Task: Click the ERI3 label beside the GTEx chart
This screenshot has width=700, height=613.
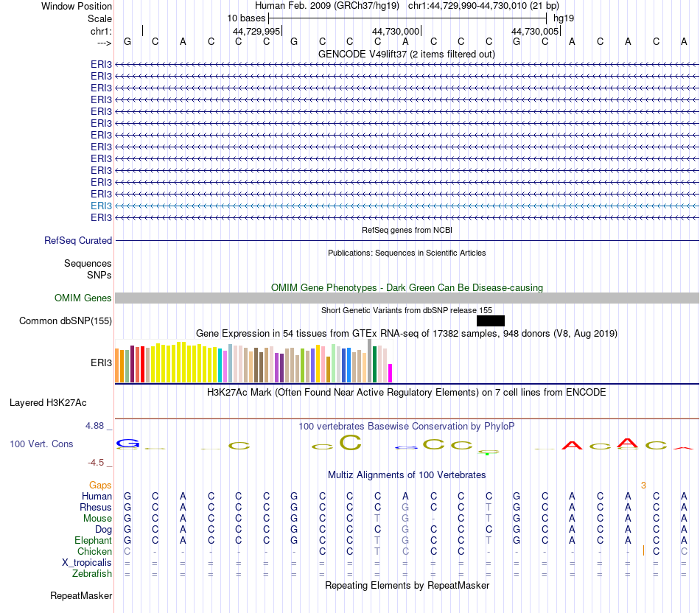Action: (x=101, y=363)
